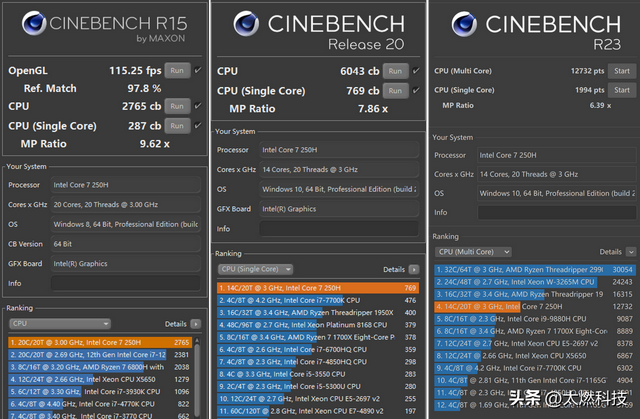Screen dimensions: 640x419
Task: Expand ranking Details arrow in R20
Action: pyautogui.click(x=414, y=269)
